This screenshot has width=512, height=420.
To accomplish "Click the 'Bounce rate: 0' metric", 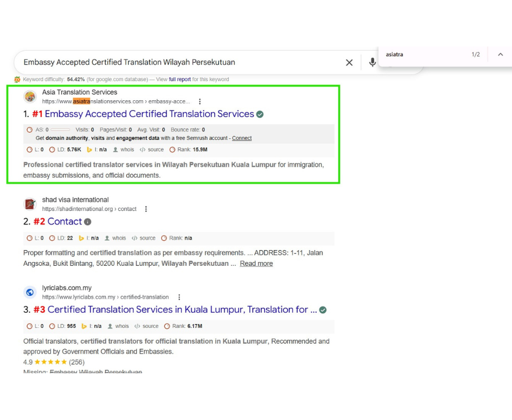I will tap(188, 130).
